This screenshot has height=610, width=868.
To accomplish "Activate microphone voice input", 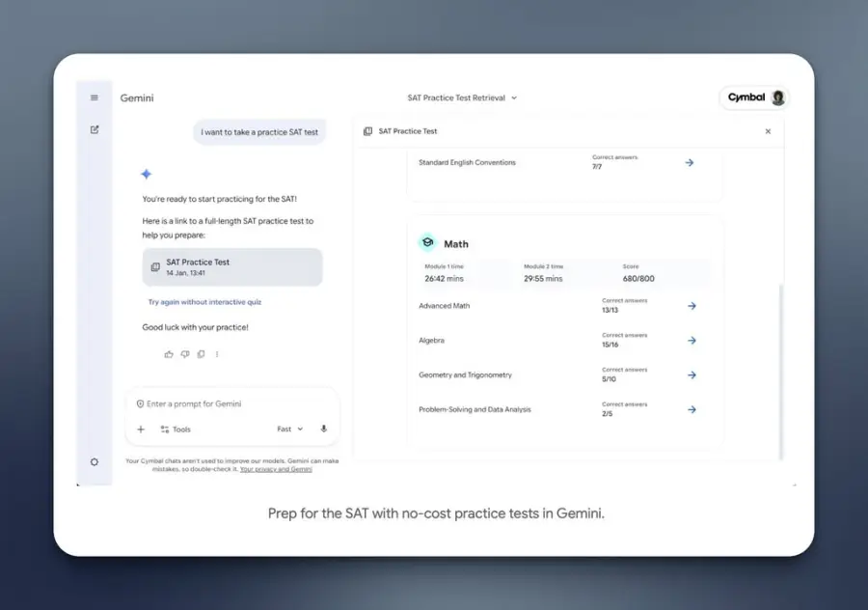I will click(324, 429).
